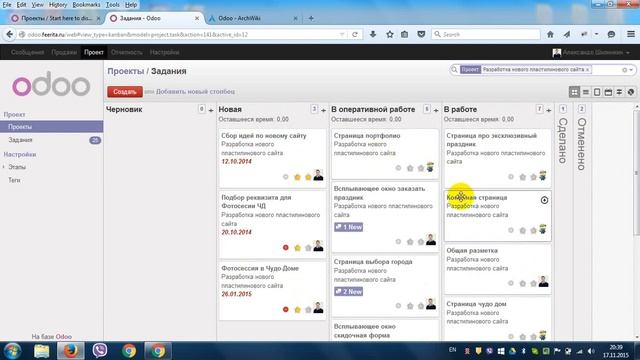
Task: Open the Сообщения top menu
Action: pyautogui.click(x=27, y=52)
